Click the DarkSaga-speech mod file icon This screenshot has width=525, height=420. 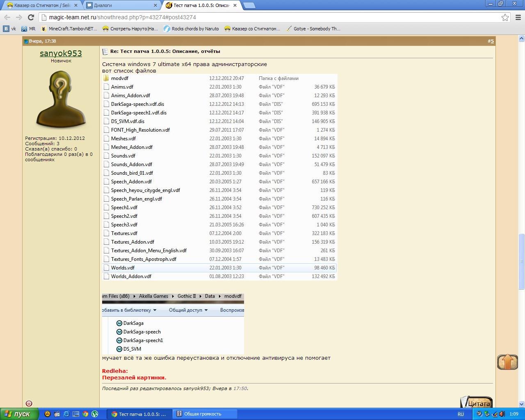click(x=119, y=332)
